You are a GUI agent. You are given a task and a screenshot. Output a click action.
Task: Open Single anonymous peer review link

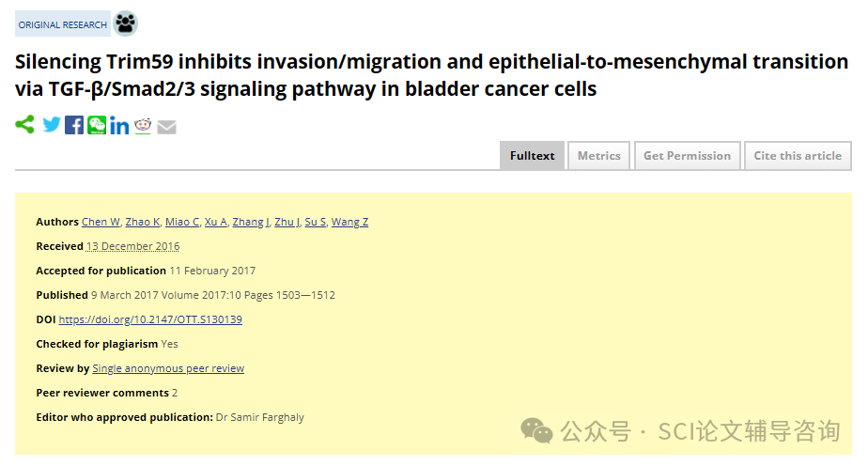point(168,368)
